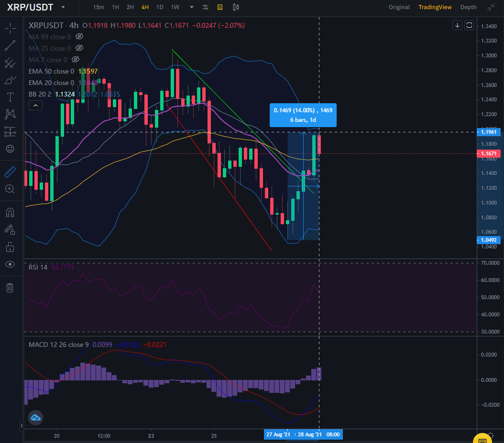504x443 pixels.
Task: Select the ruler measure tool
Action: pyautogui.click(x=10, y=172)
